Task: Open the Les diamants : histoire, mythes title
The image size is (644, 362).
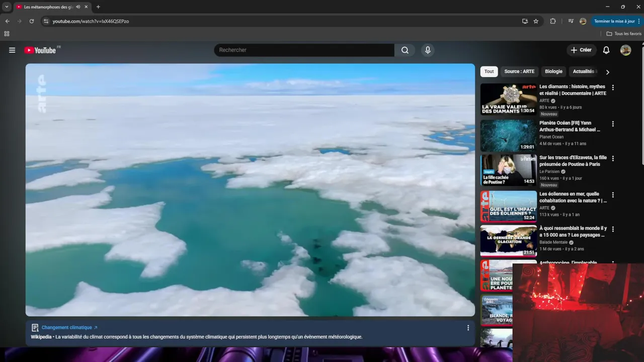Action: [573, 90]
